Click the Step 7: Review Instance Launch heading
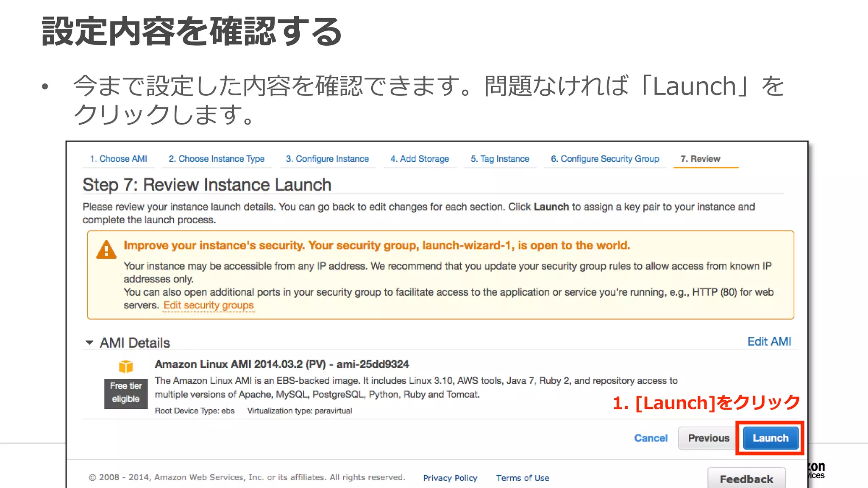The width and height of the screenshot is (868, 488). (207, 185)
